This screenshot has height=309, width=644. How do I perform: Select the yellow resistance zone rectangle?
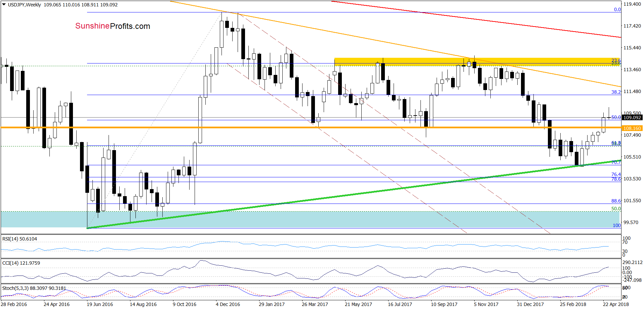point(477,61)
